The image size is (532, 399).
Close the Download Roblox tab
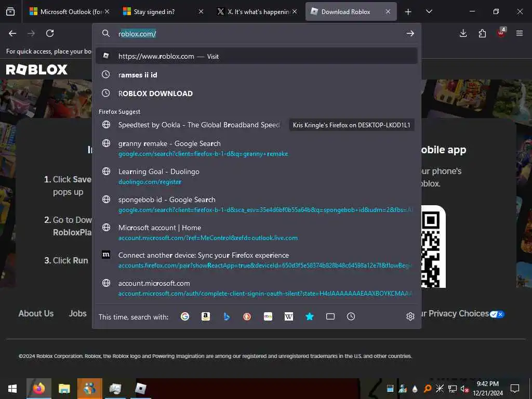coord(388,11)
